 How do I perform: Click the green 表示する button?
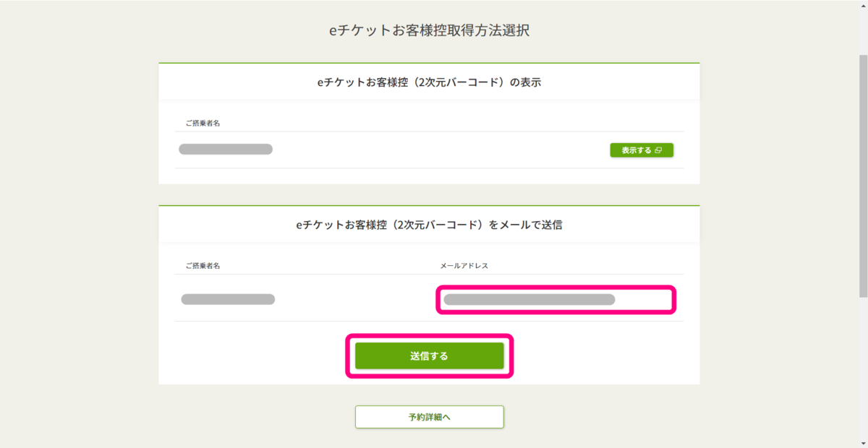tap(642, 150)
